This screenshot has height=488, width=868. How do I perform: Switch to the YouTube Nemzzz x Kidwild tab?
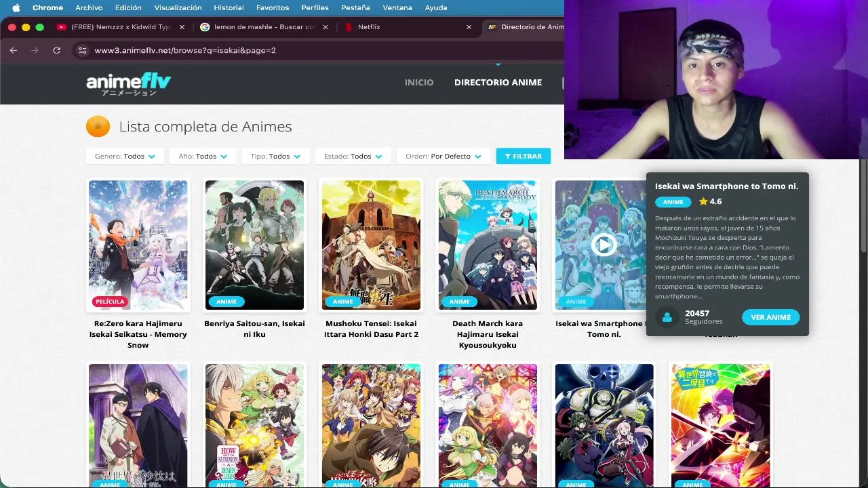click(x=121, y=27)
